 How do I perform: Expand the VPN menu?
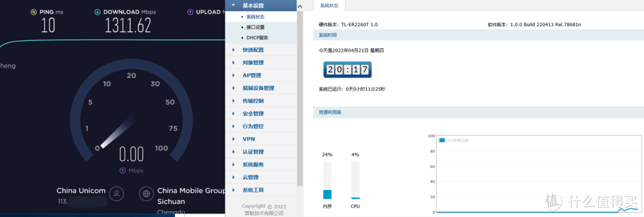pyautogui.click(x=261, y=139)
